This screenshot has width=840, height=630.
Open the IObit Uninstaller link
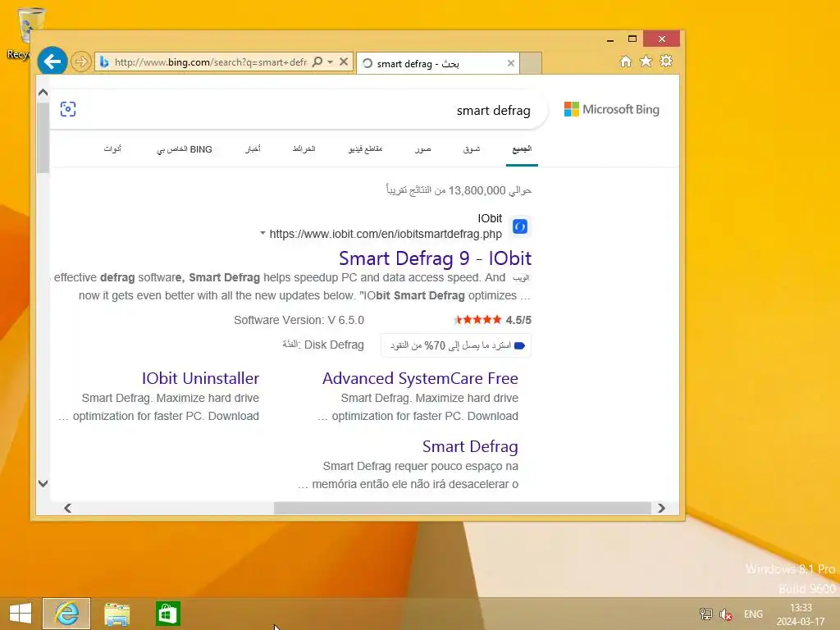(x=200, y=379)
